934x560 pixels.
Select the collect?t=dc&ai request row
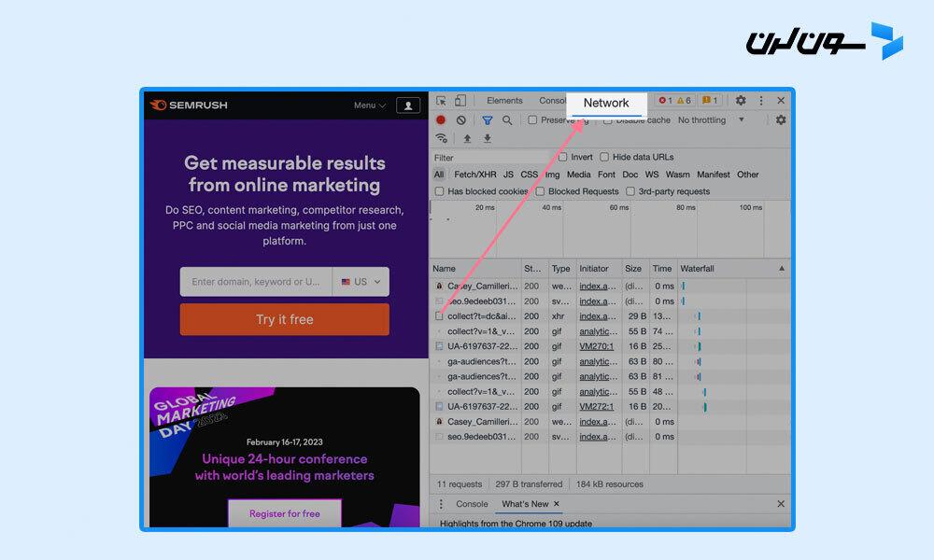pos(610,316)
